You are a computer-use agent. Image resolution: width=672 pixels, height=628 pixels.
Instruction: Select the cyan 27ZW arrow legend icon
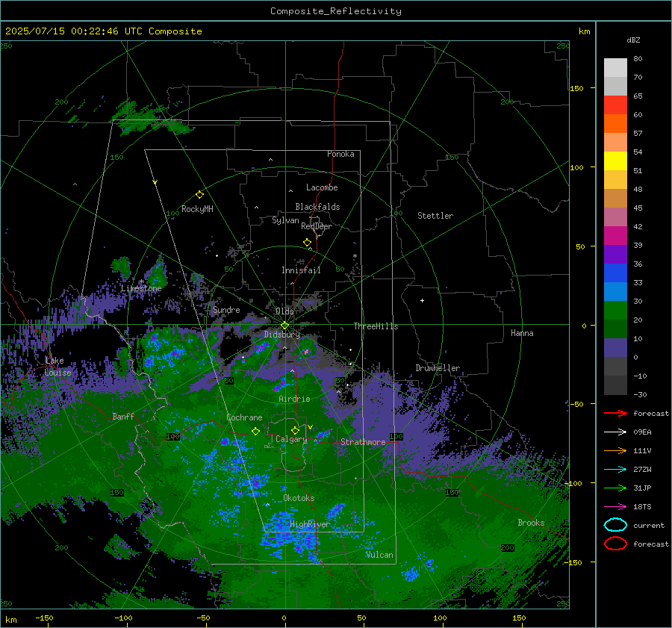click(x=615, y=469)
